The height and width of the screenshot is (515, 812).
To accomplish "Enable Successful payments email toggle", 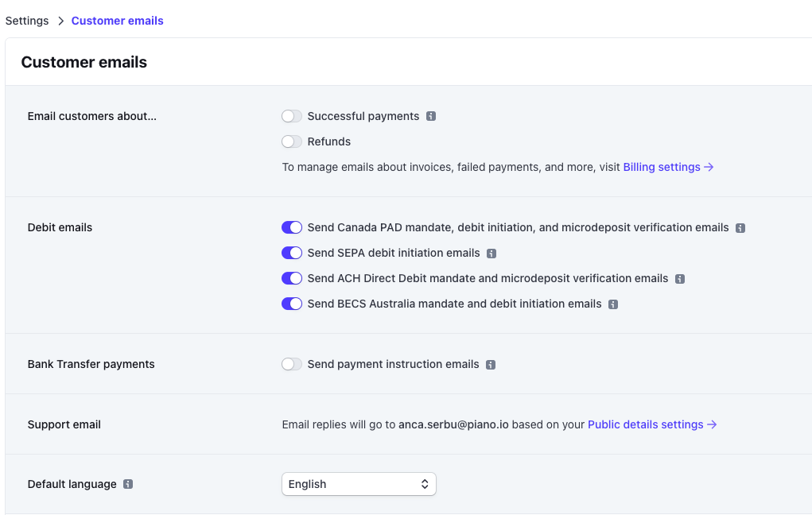I will pyautogui.click(x=292, y=116).
